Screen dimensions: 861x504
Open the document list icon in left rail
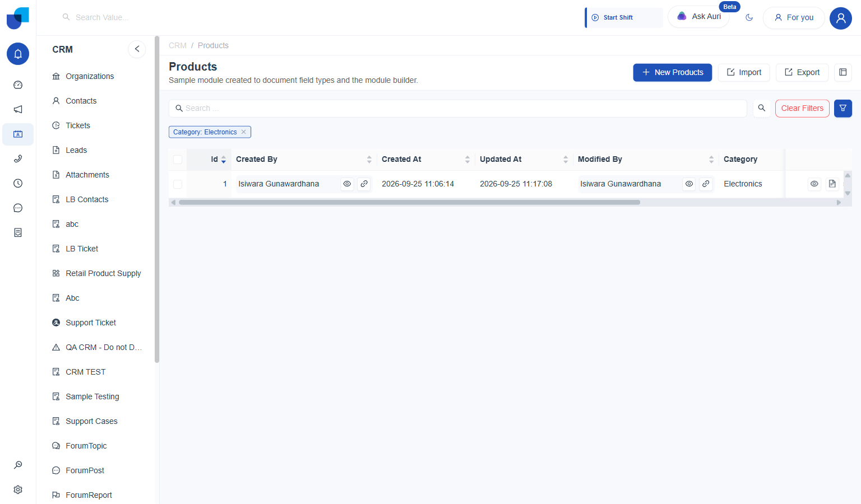(x=18, y=233)
